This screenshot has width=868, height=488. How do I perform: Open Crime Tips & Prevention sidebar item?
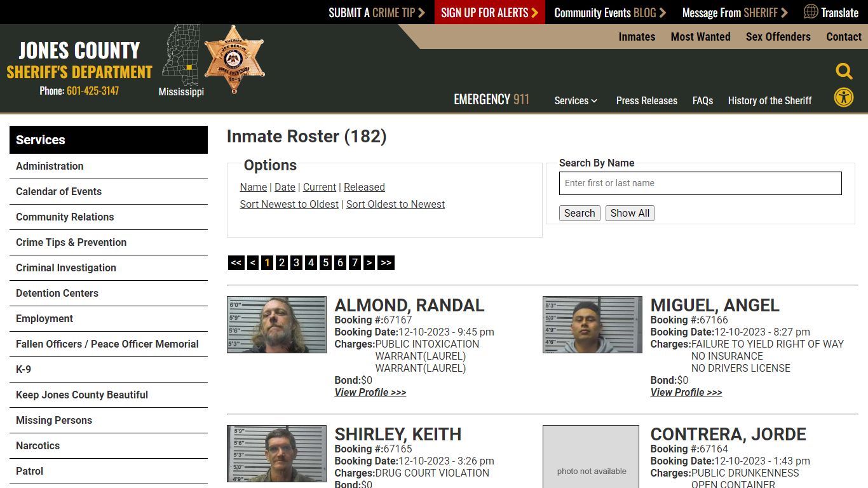[x=109, y=243]
